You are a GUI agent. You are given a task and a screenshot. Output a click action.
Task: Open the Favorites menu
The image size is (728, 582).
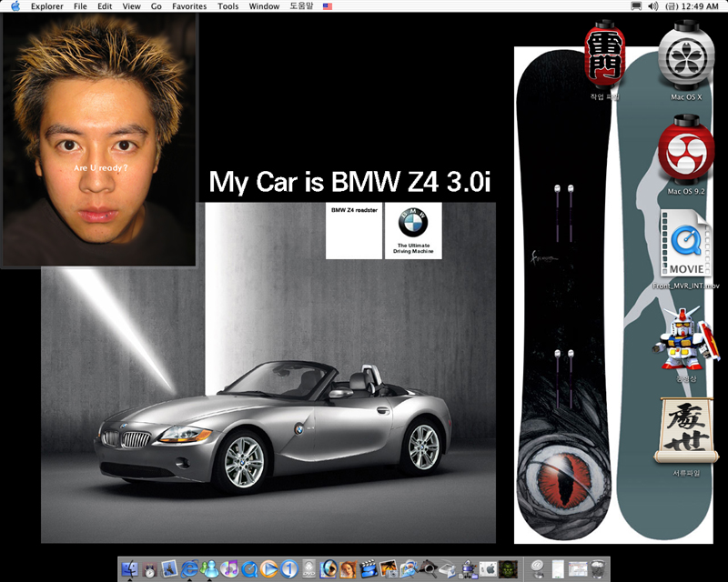tap(189, 6)
